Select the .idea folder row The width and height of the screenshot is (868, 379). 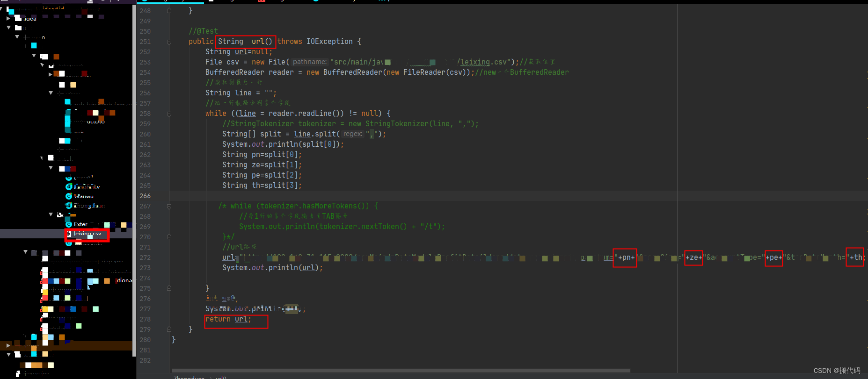[66, 19]
